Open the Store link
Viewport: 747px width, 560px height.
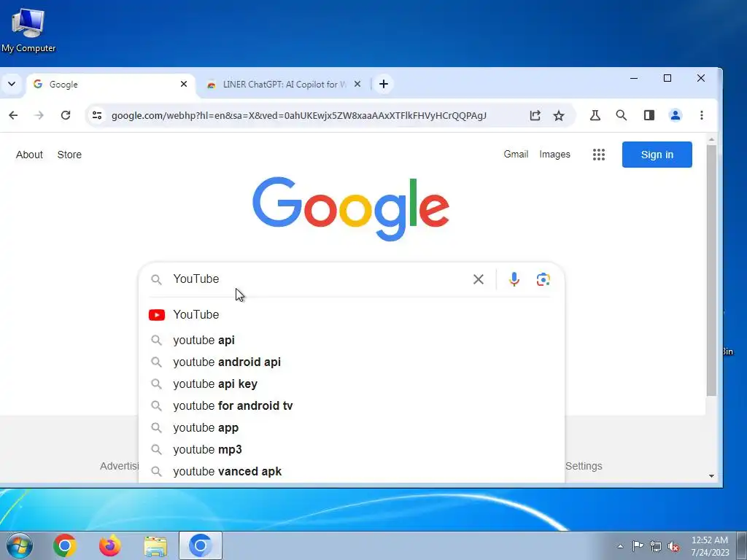pos(69,155)
